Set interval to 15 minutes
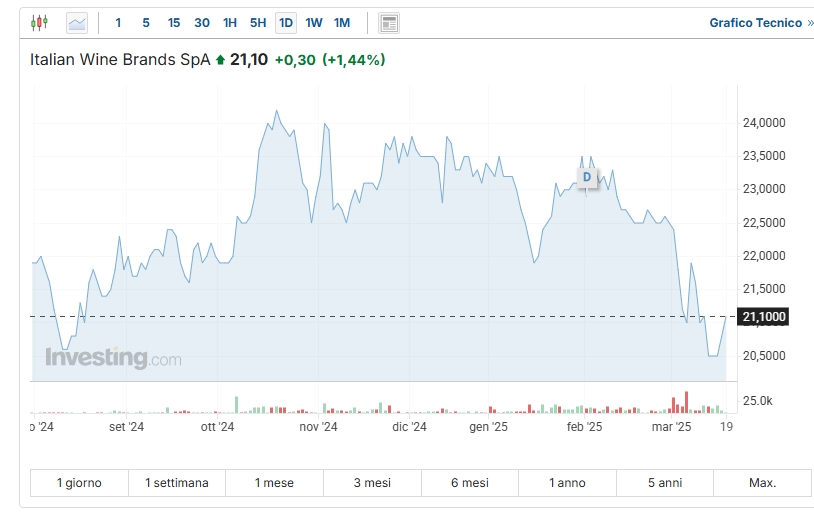The width and height of the screenshot is (814, 522). [174, 23]
